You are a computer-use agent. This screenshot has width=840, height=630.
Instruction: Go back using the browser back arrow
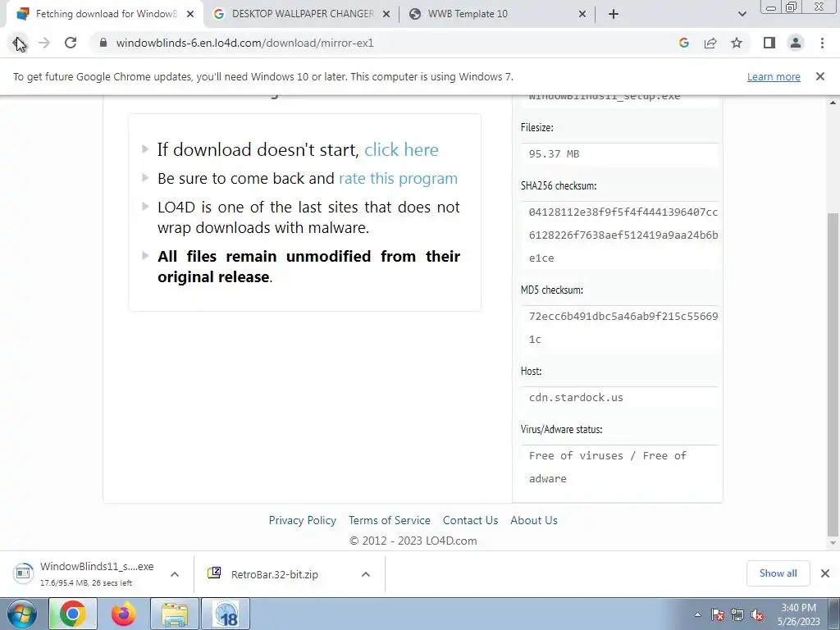(18, 43)
